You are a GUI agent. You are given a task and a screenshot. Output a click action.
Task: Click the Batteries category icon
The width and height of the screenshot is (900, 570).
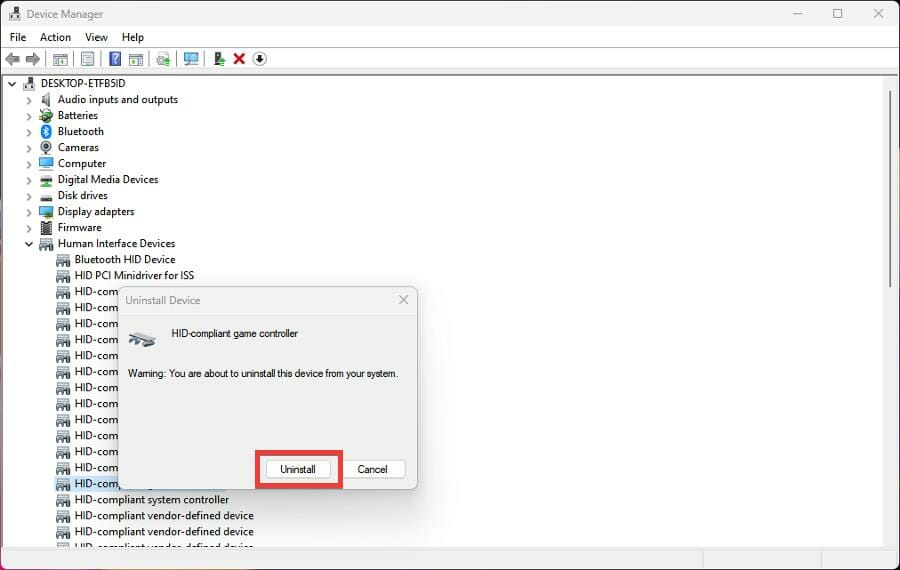(46, 116)
